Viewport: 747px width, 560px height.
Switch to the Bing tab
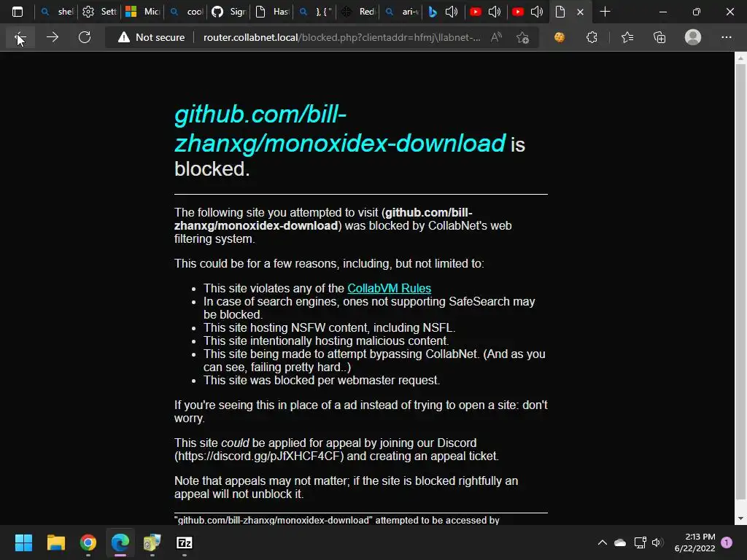433,12
